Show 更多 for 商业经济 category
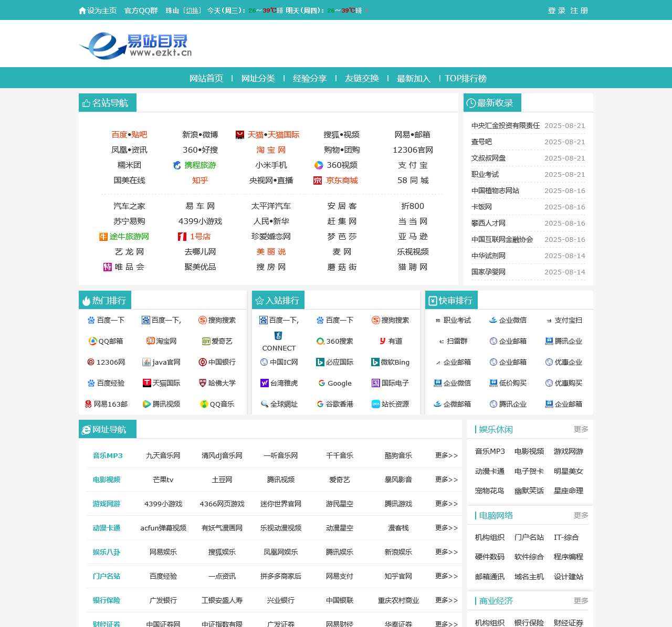Viewport: 672px width, 627px height. [x=581, y=601]
